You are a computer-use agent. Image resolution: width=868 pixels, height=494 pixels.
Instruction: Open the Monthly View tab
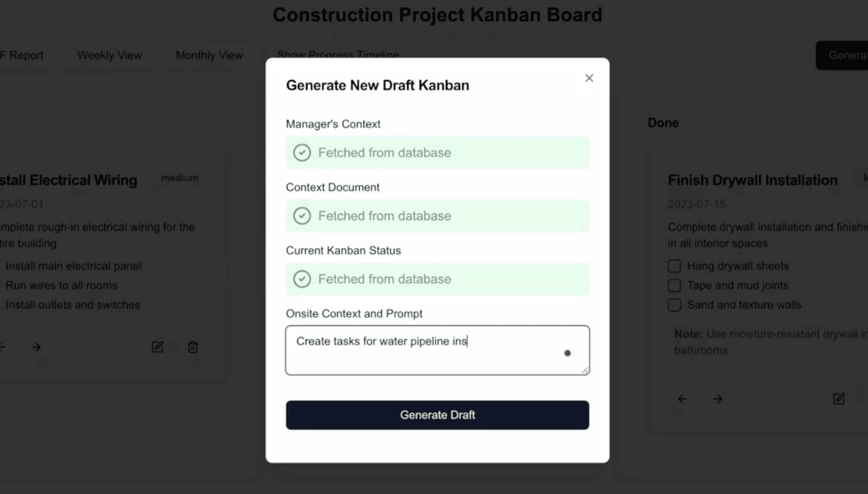point(209,55)
